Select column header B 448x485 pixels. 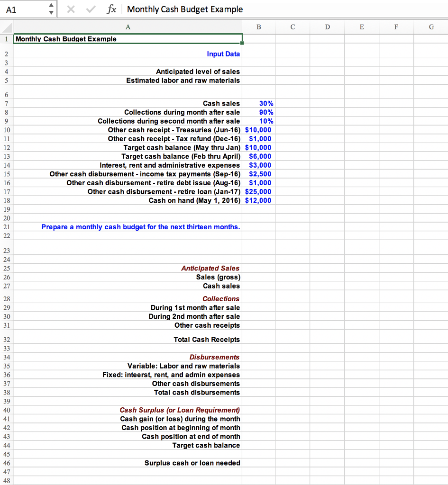(x=258, y=27)
